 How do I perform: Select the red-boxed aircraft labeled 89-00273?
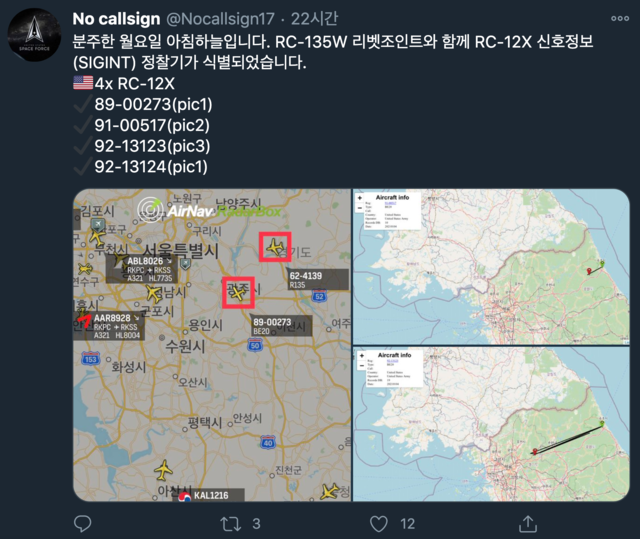[238, 292]
